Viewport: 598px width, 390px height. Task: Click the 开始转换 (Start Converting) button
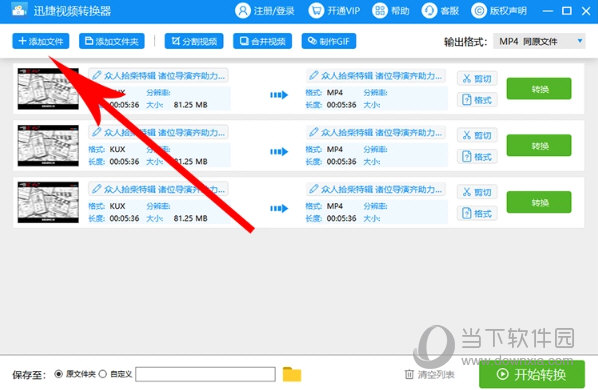pyautogui.click(x=532, y=374)
